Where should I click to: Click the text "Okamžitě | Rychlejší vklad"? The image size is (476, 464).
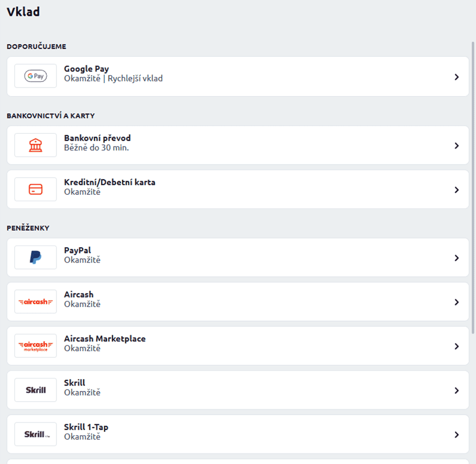point(113,79)
